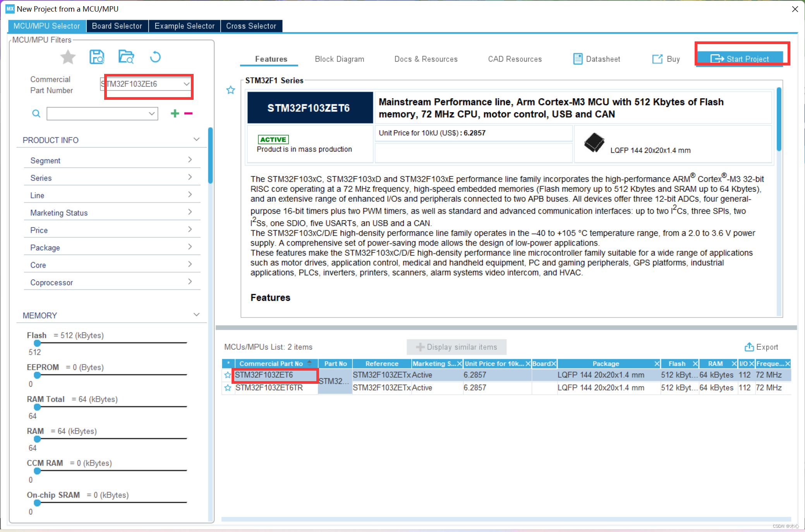Click the save search filter icon
Image resolution: width=805 pixels, height=532 pixels.
(97, 57)
